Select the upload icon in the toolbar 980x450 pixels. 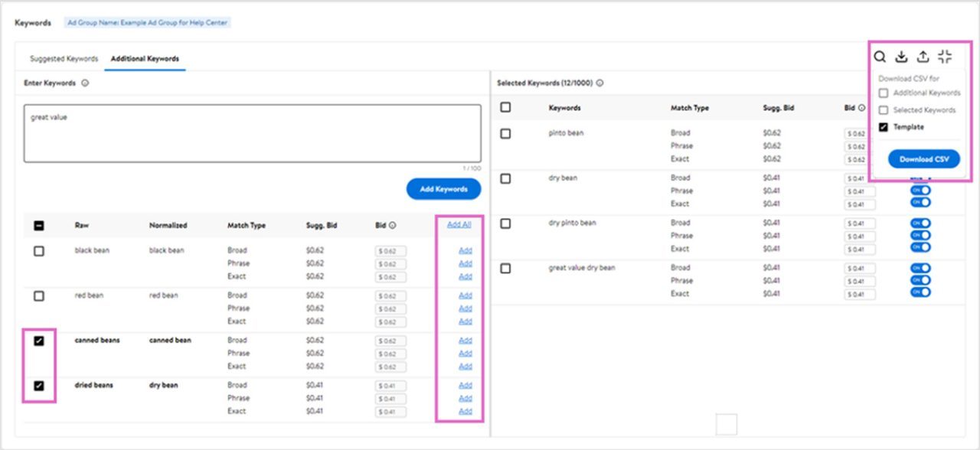click(923, 56)
